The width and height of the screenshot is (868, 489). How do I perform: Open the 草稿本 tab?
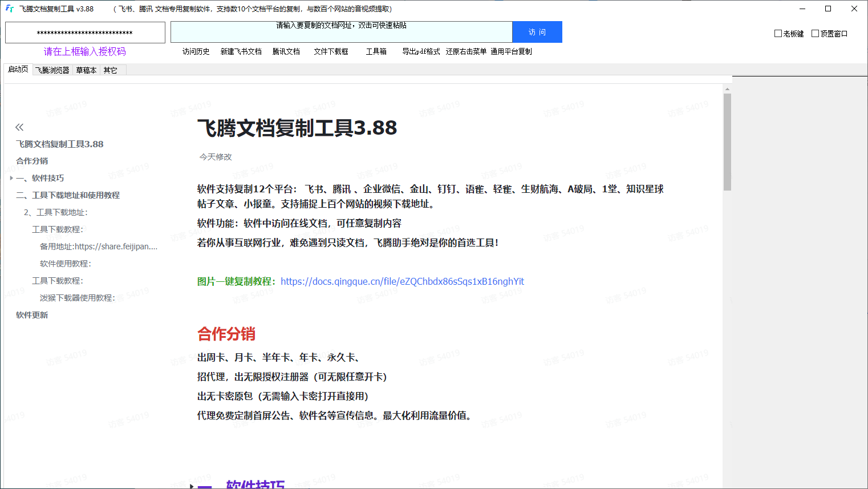86,70
